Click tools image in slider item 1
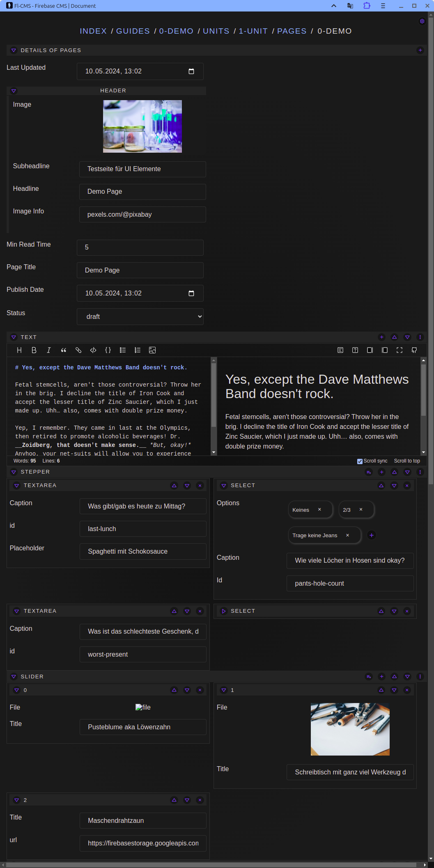The width and height of the screenshot is (434, 868). [x=350, y=729]
